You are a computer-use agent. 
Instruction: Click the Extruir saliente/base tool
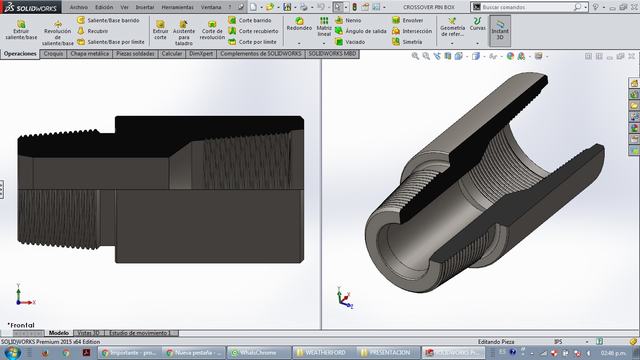click(21, 30)
